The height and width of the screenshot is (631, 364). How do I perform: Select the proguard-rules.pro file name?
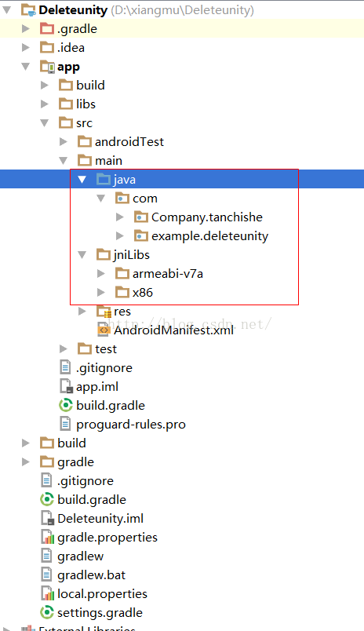[131, 425]
